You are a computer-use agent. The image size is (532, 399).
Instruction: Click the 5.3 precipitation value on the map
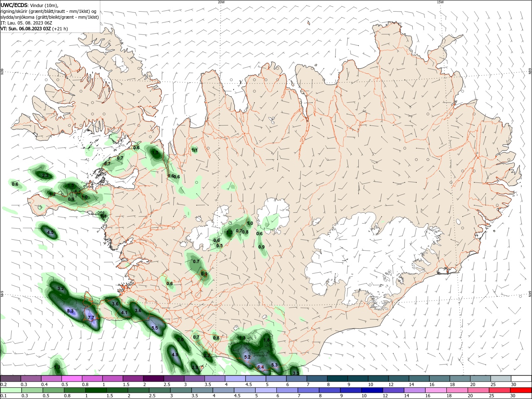[x=274, y=365]
